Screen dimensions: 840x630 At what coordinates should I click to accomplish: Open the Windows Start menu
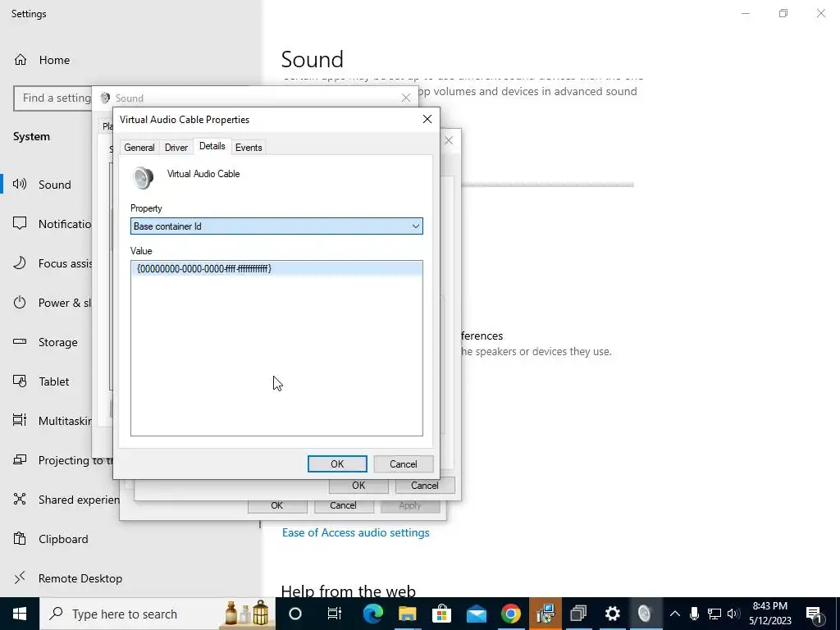[x=20, y=614]
